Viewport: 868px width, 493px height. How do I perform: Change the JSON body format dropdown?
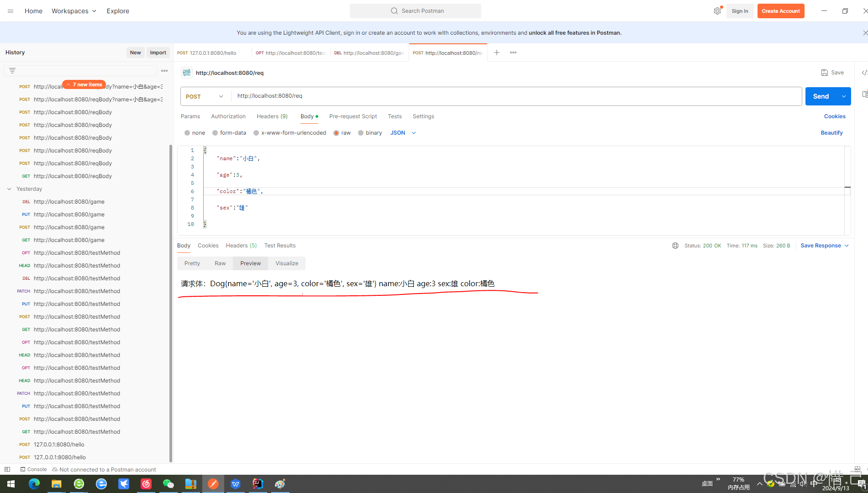(403, 133)
